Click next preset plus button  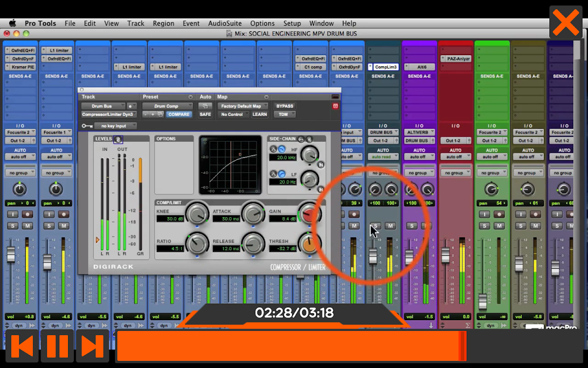(153, 114)
